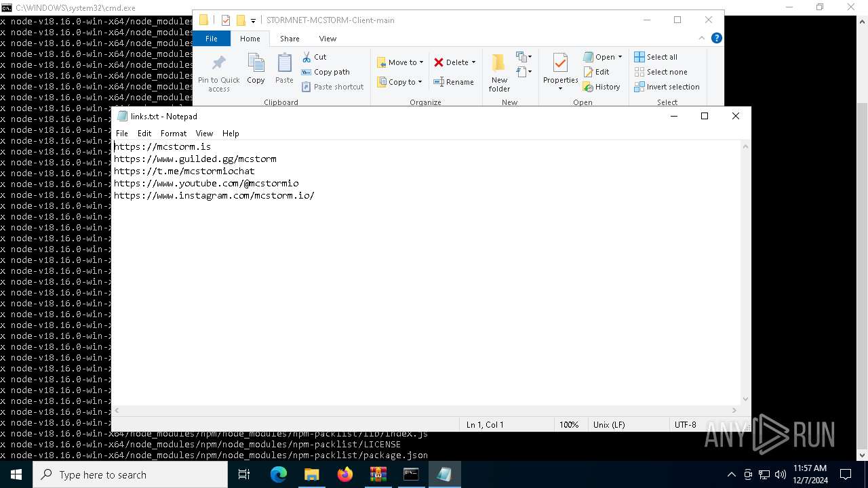
Task: Switch to the Explorer Share tab
Action: [x=290, y=39]
